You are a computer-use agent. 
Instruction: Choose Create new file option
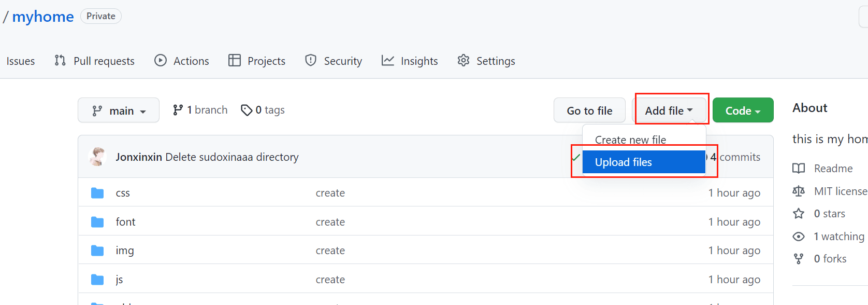pyautogui.click(x=630, y=140)
